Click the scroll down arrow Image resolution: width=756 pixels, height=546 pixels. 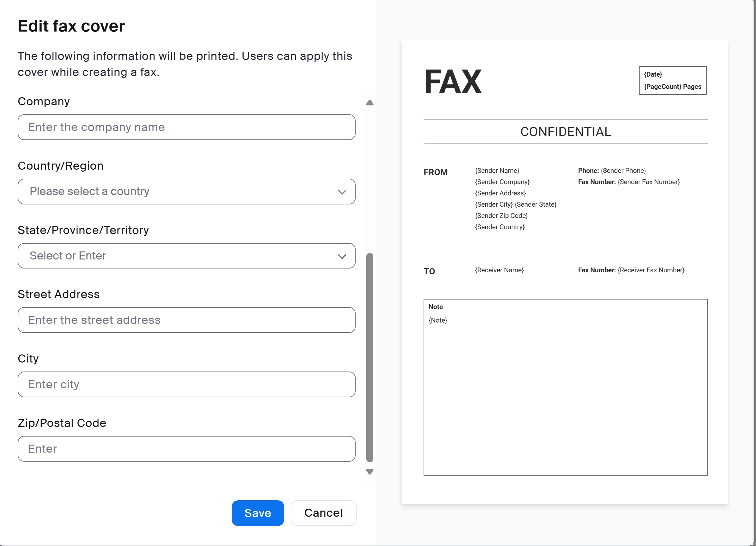[370, 471]
